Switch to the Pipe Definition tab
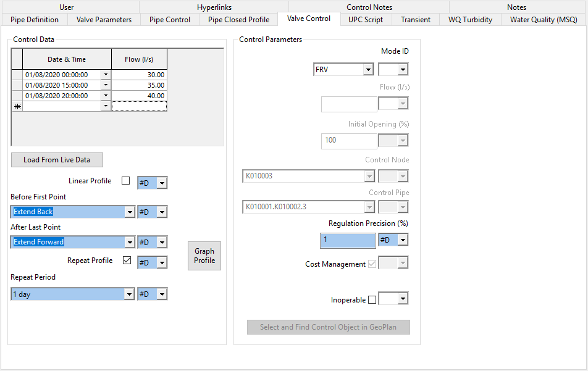Screen dimensions: 588x371 (34, 19)
